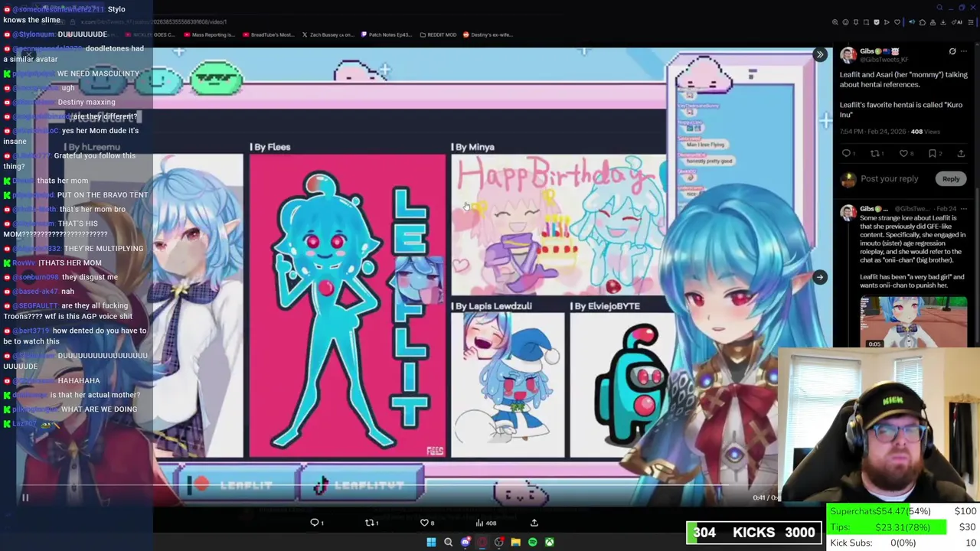
Task: Open File Explorer from the taskbar
Action: coord(515,542)
